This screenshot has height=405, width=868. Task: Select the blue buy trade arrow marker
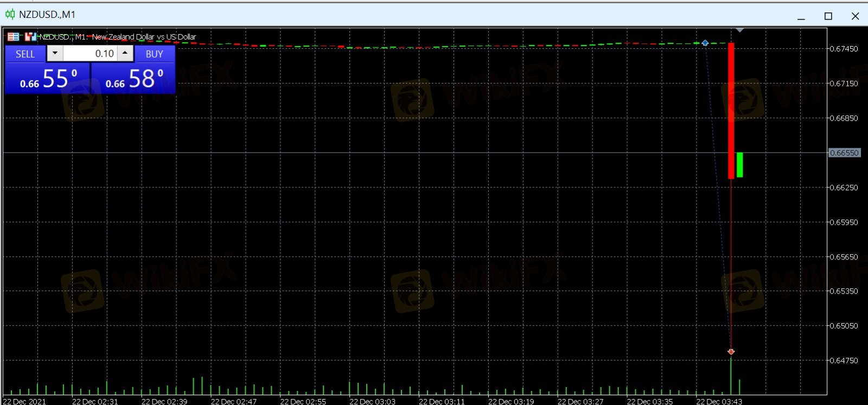click(x=705, y=42)
